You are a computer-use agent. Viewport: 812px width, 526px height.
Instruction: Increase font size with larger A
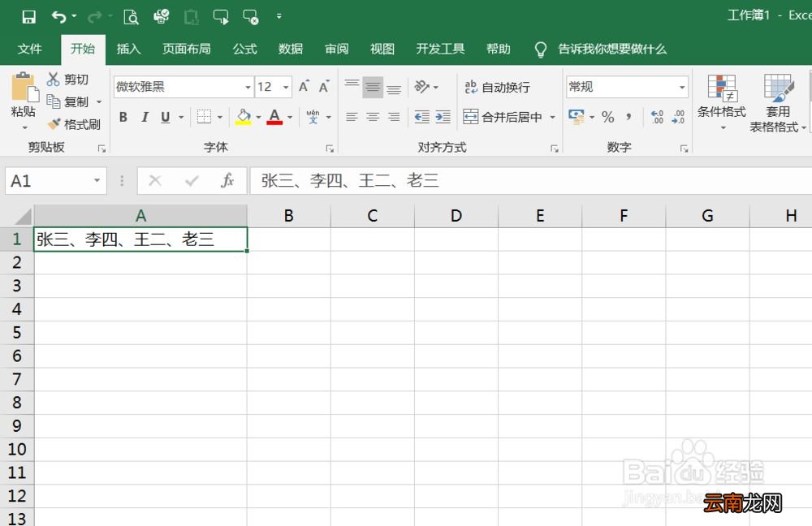(x=304, y=87)
